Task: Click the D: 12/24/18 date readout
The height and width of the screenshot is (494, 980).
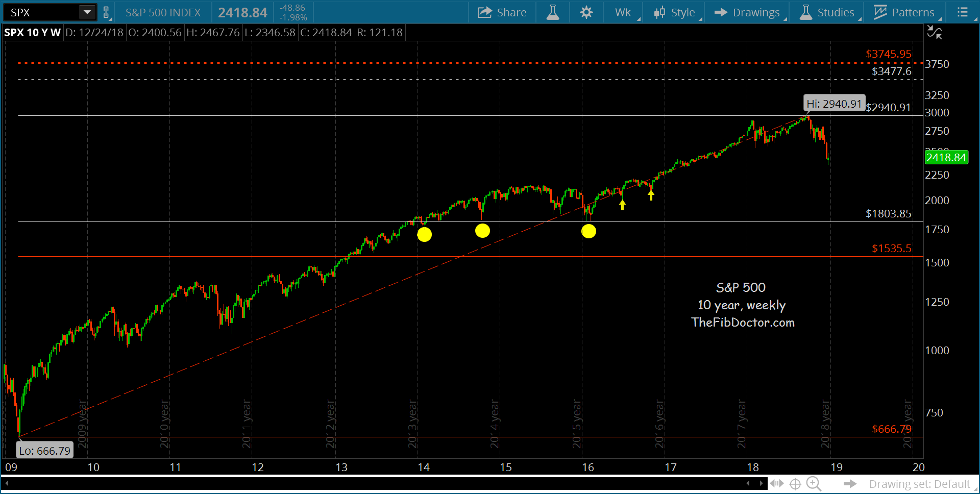Action: [x=94, y=33]
